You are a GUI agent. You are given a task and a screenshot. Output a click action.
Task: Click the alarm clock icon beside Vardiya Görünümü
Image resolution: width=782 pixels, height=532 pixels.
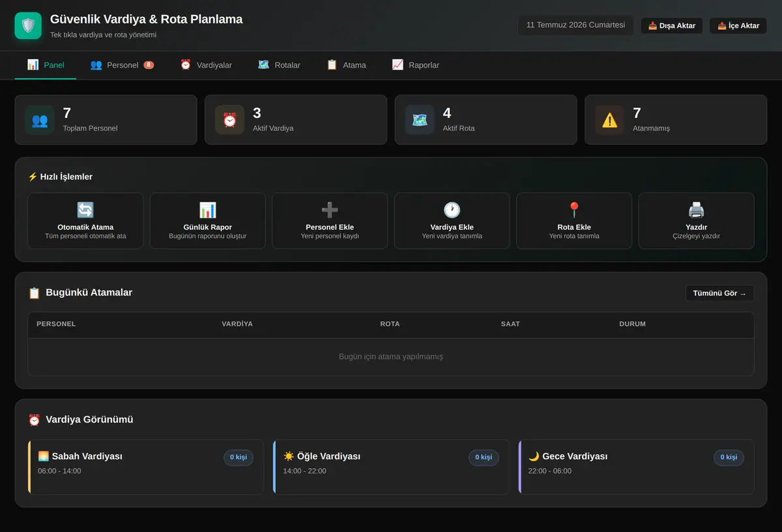[x=34, y=420]
